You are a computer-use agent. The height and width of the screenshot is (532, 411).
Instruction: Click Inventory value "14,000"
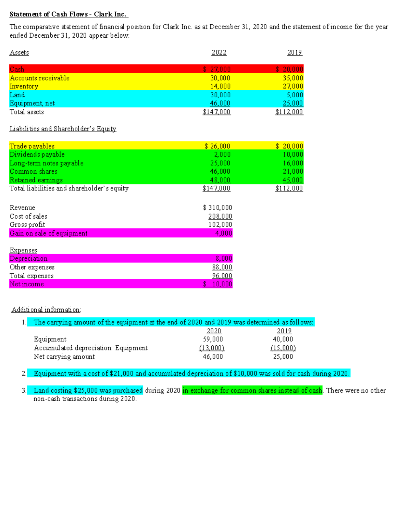tap(220, 86)
